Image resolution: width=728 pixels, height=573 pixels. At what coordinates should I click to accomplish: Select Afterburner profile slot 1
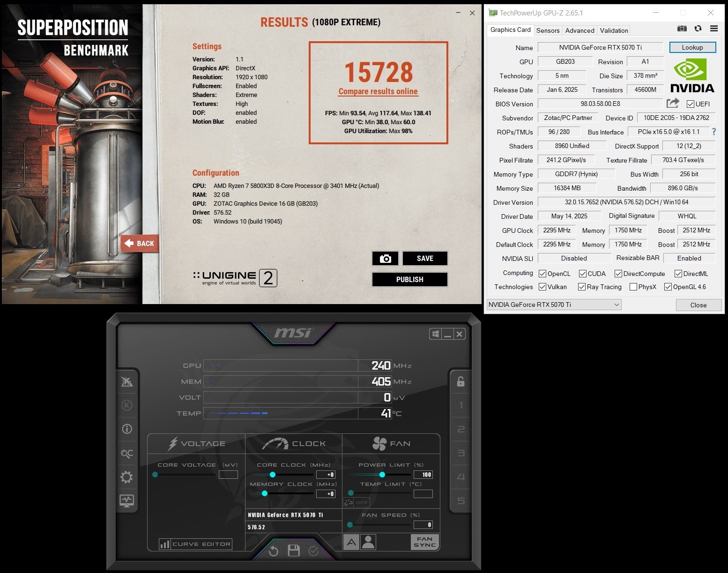461,405
